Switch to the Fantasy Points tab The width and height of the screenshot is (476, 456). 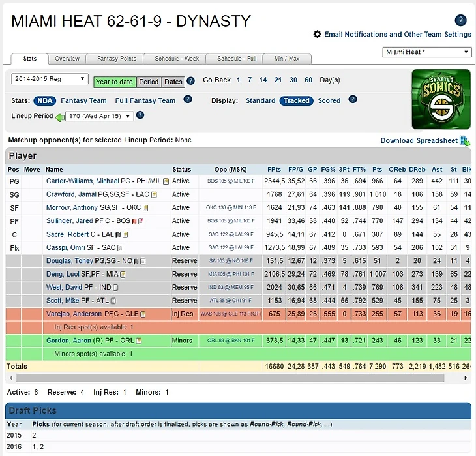(117, 59)
